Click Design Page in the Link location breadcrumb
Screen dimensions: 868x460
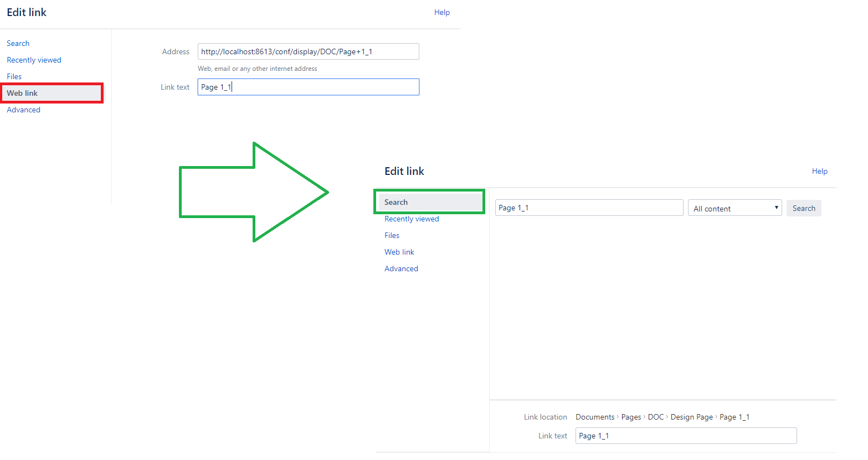click(691, 417)
